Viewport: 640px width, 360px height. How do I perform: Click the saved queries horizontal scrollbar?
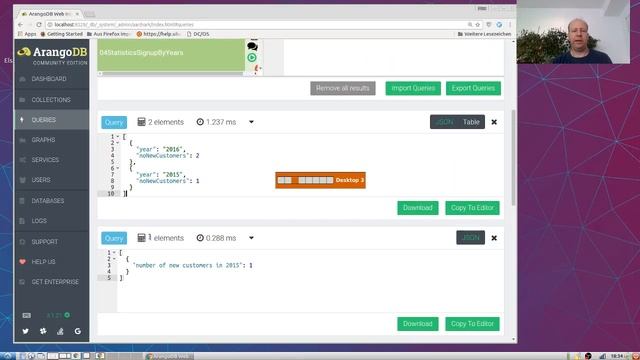coord(172,74)
